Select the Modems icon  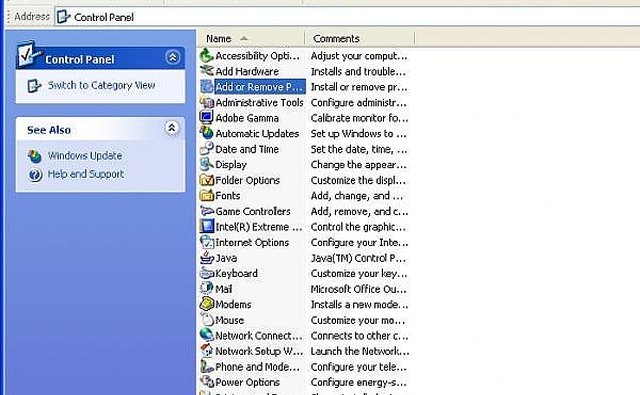pyautogui.click(x=207, y=304)
